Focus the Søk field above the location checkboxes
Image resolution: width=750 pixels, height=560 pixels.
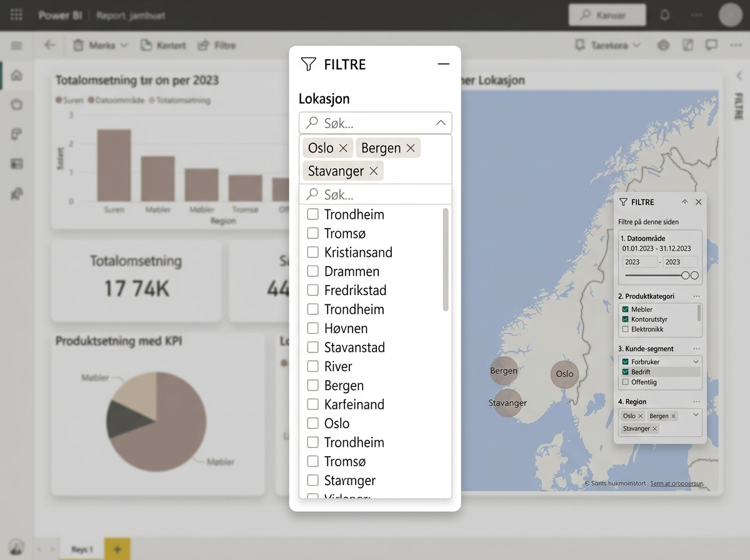click(x=375, y=194)
